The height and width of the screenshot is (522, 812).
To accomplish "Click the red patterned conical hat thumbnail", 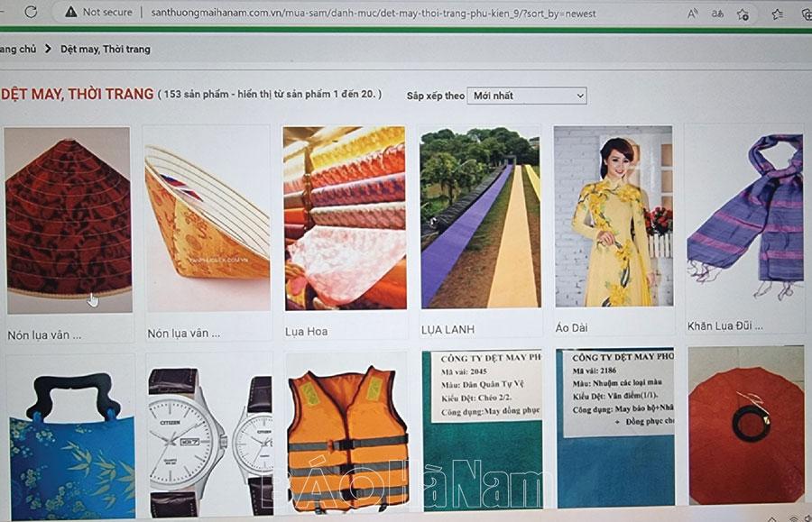I will [x=68, y=219].
